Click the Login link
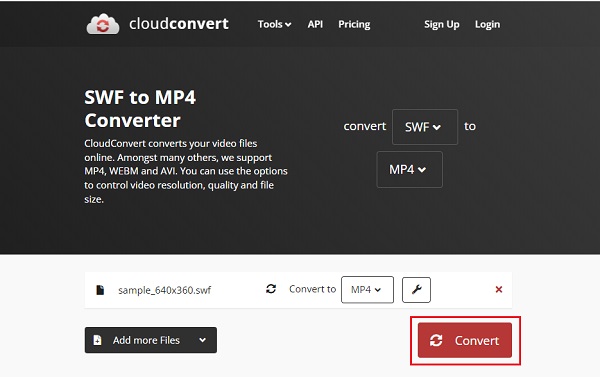Image resolution: width=600 pixels, height=377 pixels. point(487,24)
